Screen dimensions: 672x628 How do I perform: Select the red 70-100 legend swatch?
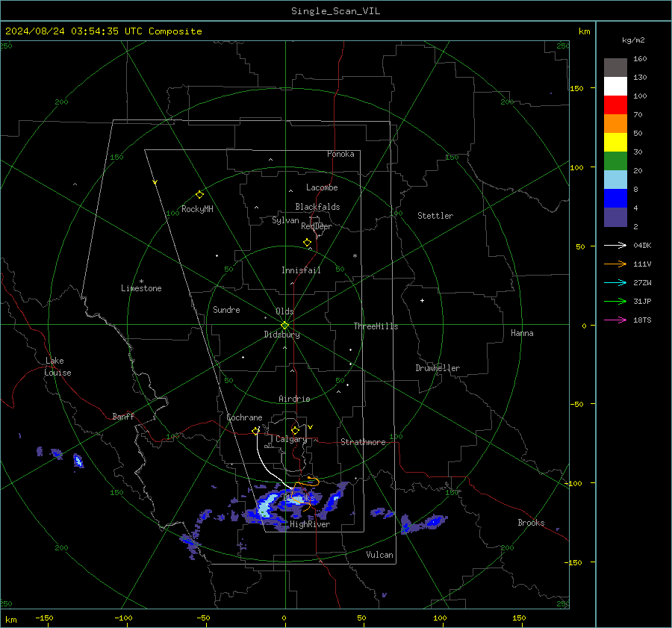(615, 105)
